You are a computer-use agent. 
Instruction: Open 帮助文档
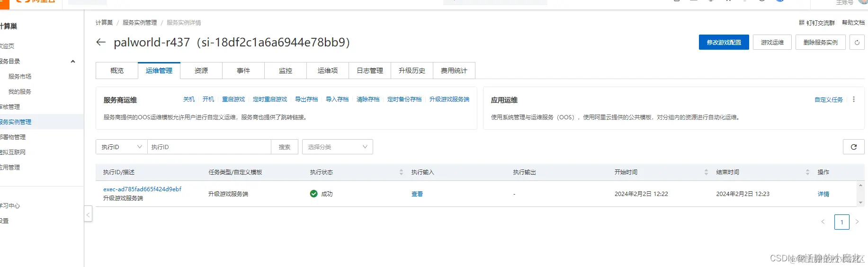pos(853,23)
